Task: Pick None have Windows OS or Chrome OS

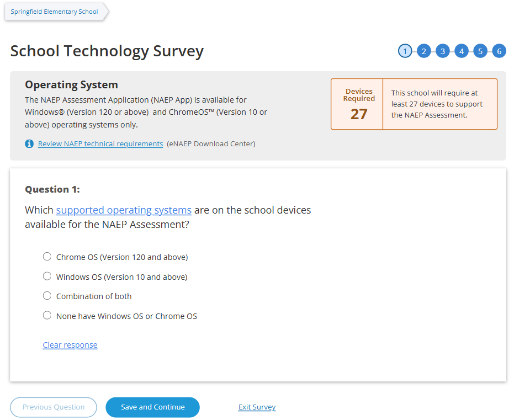Action: 47,316
